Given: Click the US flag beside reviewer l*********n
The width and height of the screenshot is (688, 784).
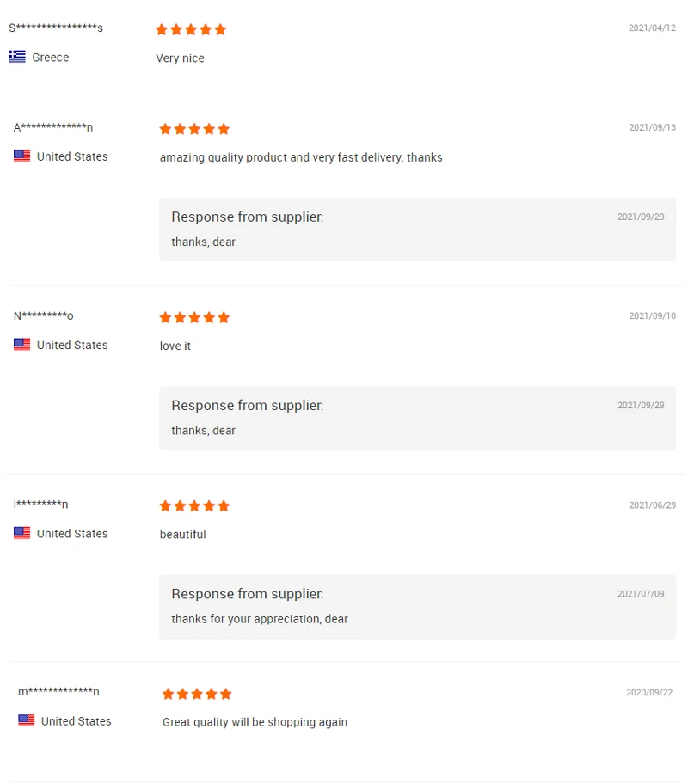Looking at the screenshot, I should tap(21, 533).
